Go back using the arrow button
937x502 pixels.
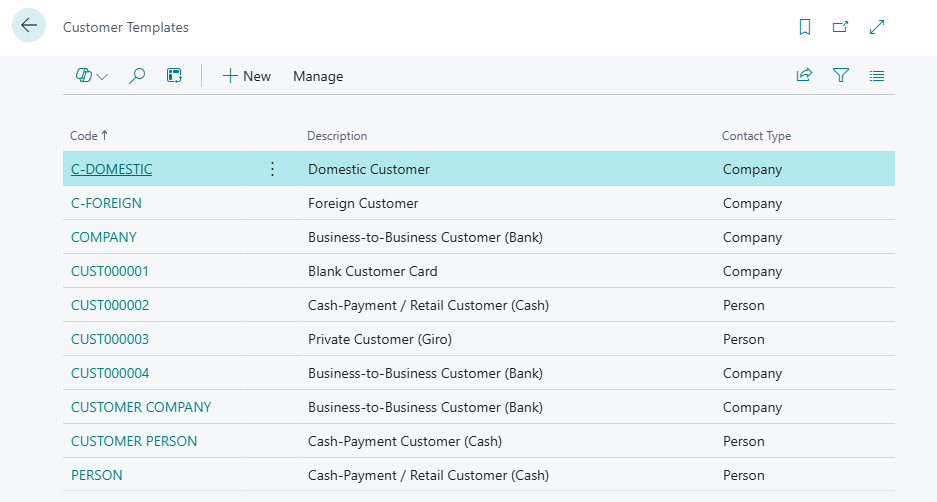tap(29, 25)
